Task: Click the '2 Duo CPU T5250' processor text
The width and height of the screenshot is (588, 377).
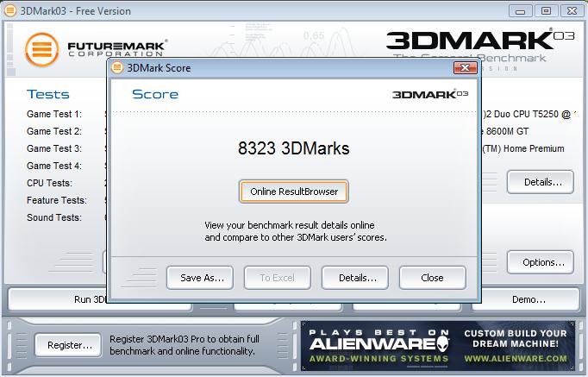Action: (x=522, y=114)
